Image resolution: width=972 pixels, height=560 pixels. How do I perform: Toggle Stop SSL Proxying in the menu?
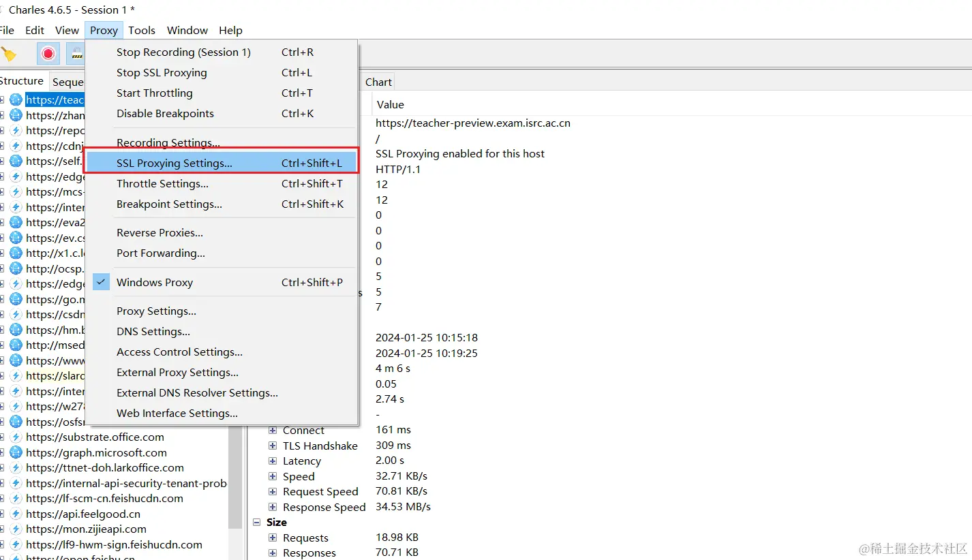pos(162,73)
